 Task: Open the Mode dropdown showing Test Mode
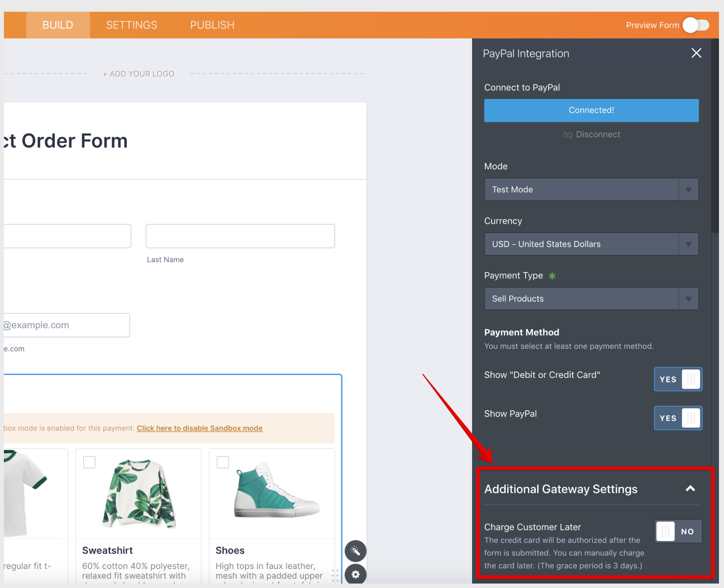[591, 189]
